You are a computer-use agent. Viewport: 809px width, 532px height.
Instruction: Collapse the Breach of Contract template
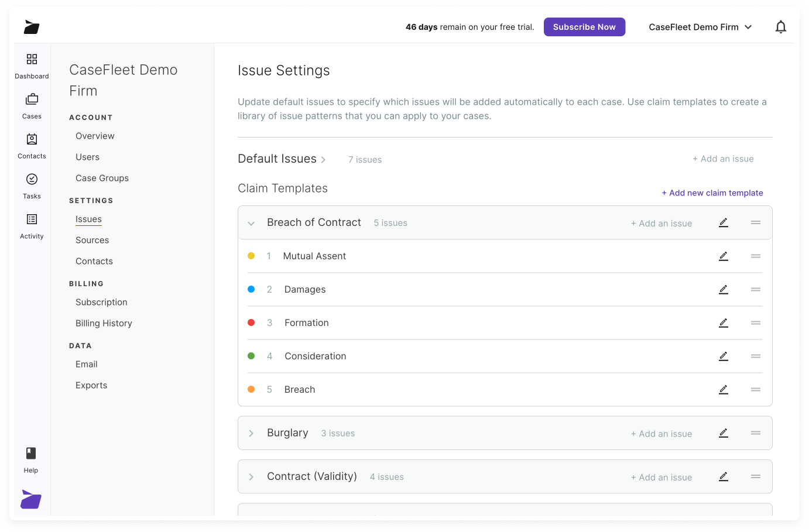click(x=251, y=223)
